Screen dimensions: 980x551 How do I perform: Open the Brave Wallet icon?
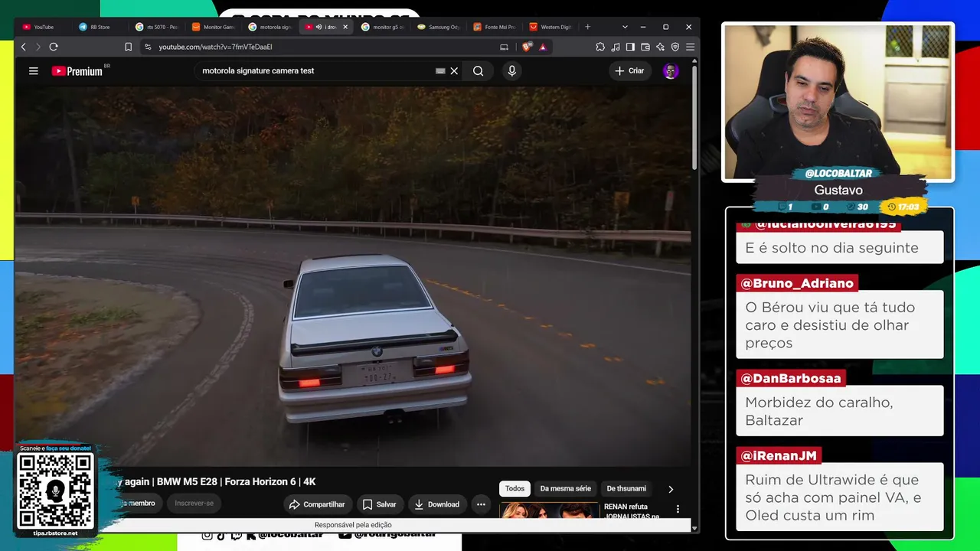coord(645,47)
